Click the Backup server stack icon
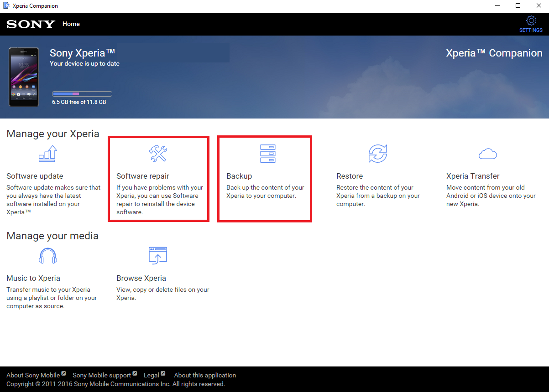Screen dimensions: 549x392 (x=268, y=154)
